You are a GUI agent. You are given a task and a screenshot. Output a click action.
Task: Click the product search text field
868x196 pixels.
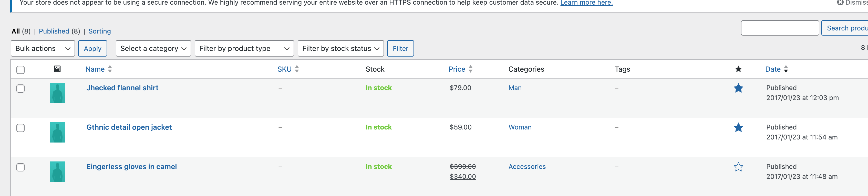779,28
